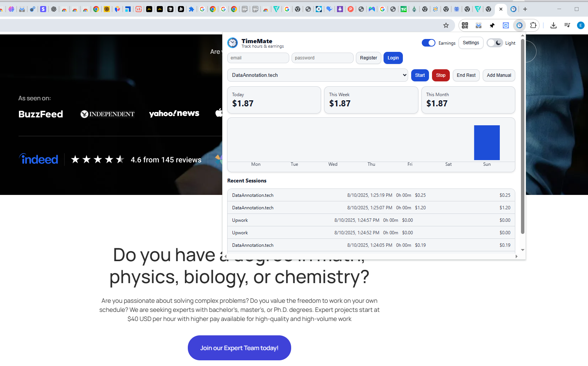
Task: Open a new browser tab
Action: (525, 9)
